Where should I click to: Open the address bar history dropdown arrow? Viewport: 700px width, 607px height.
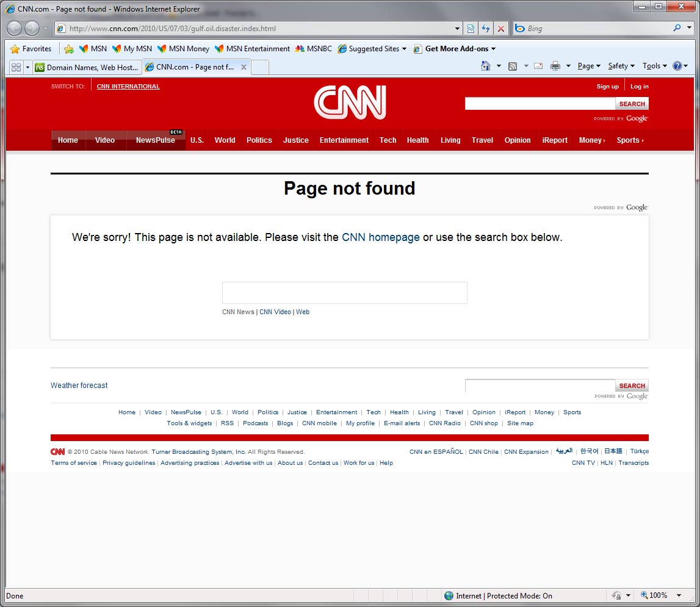(458, 29)
